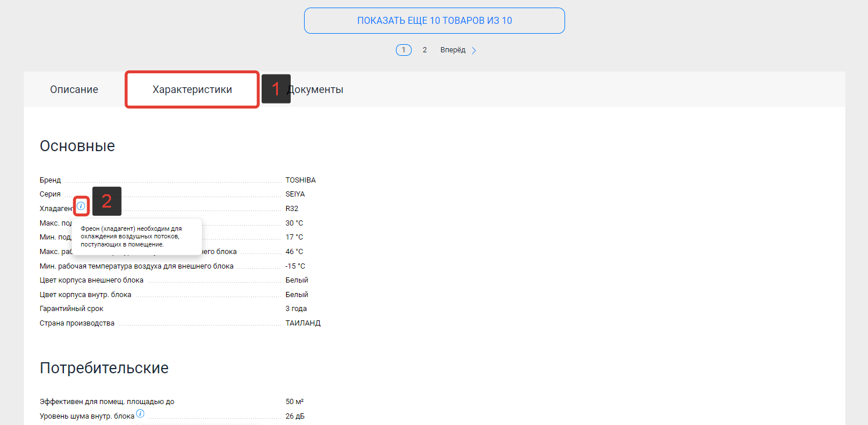Click the Гарантийный срок label
868x425 pixels.
72,309
